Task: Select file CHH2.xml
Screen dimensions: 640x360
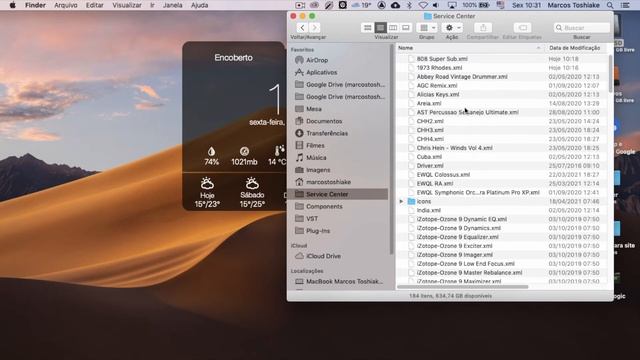Action: click(430, 121)
